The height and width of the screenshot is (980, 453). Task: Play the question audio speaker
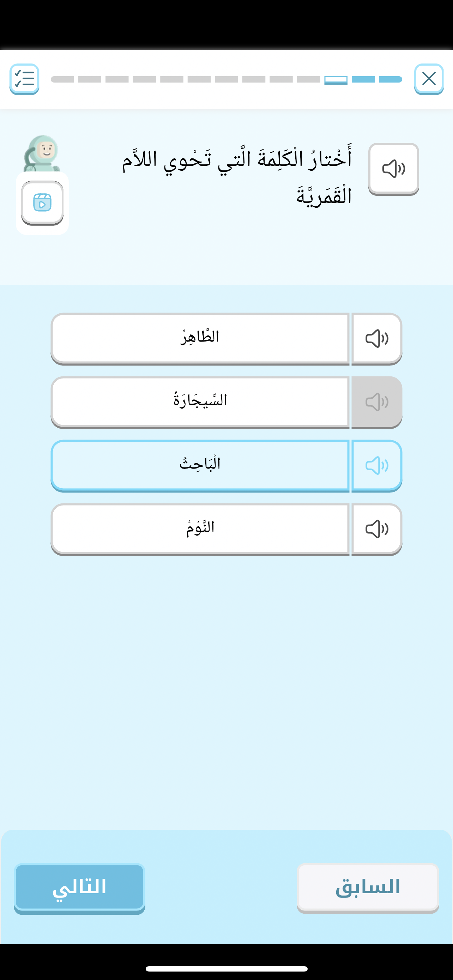click(393, 169)
